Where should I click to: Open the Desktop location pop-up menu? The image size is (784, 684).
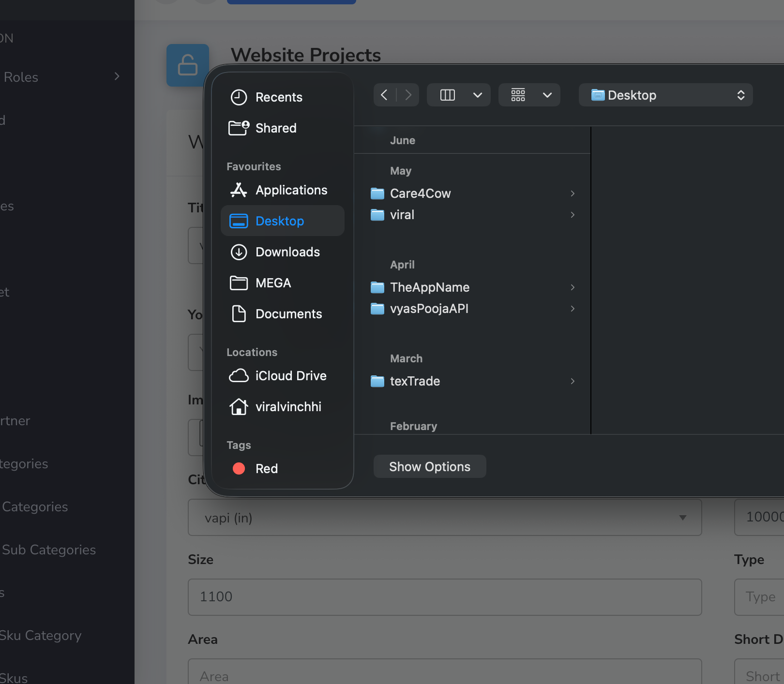pyautogui.click(x=665, y=95)
